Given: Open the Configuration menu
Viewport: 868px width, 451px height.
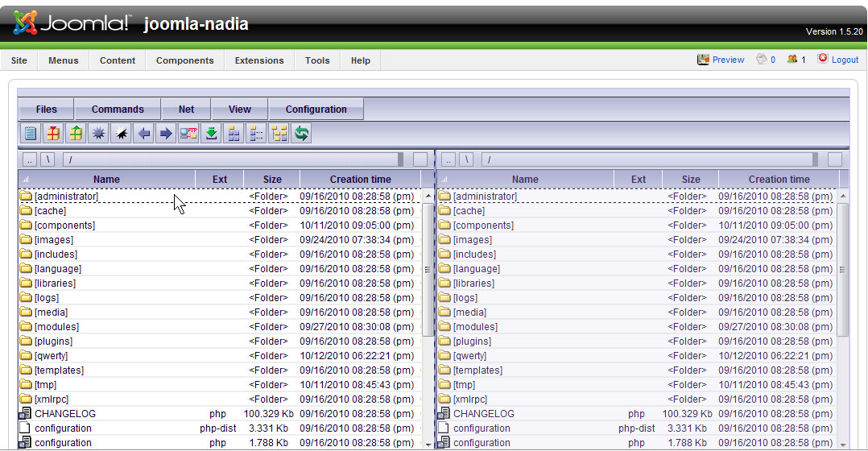Looking at the screenshot, I should 316,110.
